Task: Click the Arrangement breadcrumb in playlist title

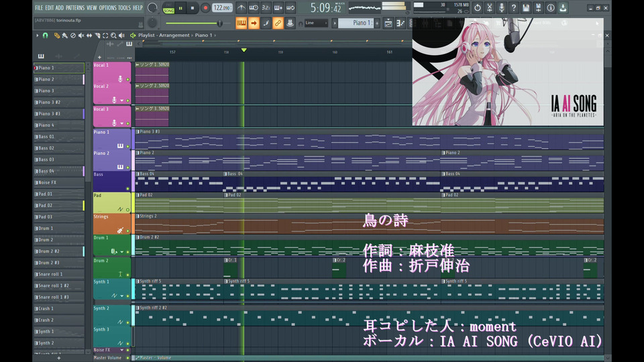Action: pos(174,36)
